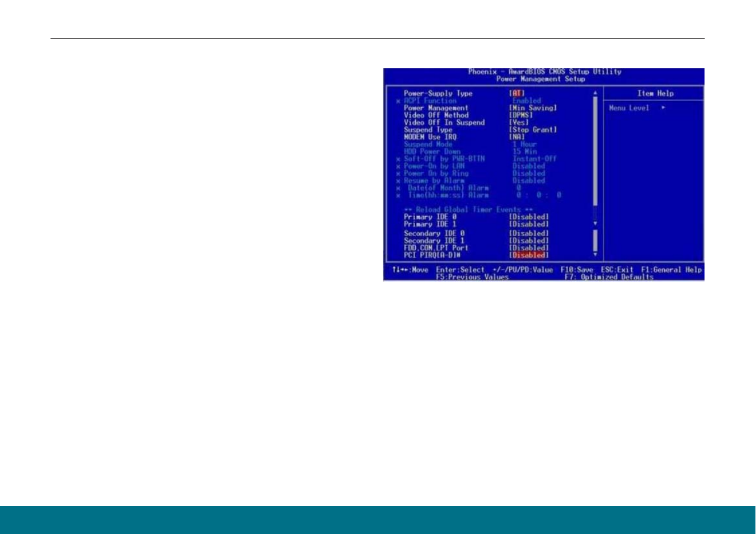Select the MODEM Use IRQ label

(x=430, y=137)
